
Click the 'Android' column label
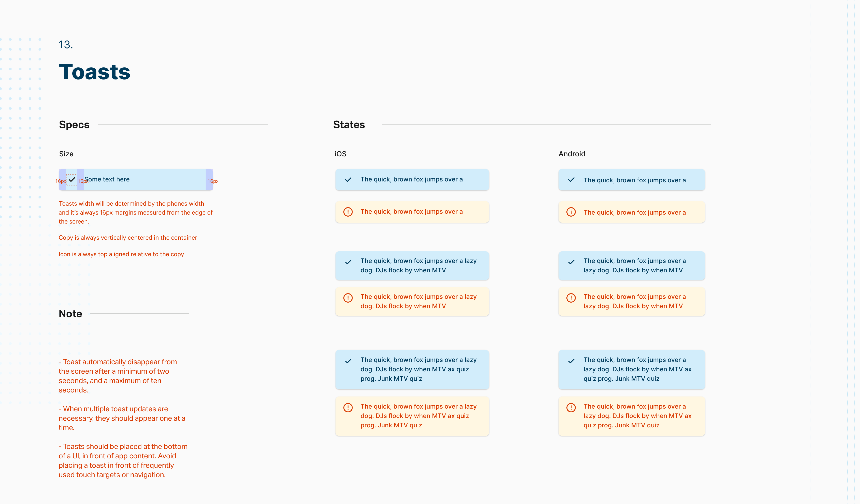(572, 154)
